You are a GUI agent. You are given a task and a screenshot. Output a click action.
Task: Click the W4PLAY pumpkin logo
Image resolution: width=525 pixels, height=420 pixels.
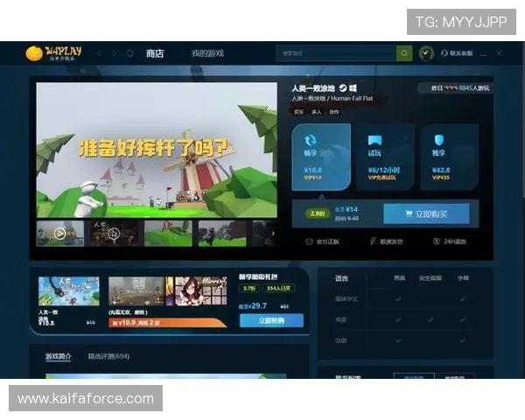click(x=53, y=53)
